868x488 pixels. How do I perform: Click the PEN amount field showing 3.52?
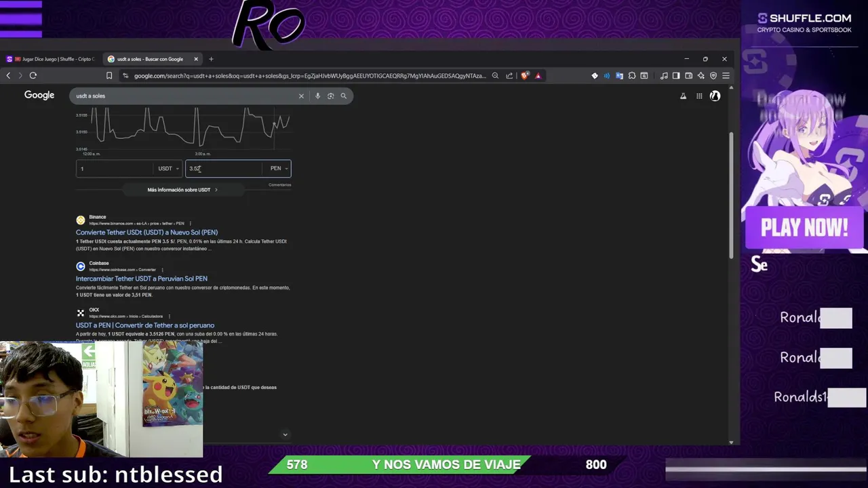[224, 168]
